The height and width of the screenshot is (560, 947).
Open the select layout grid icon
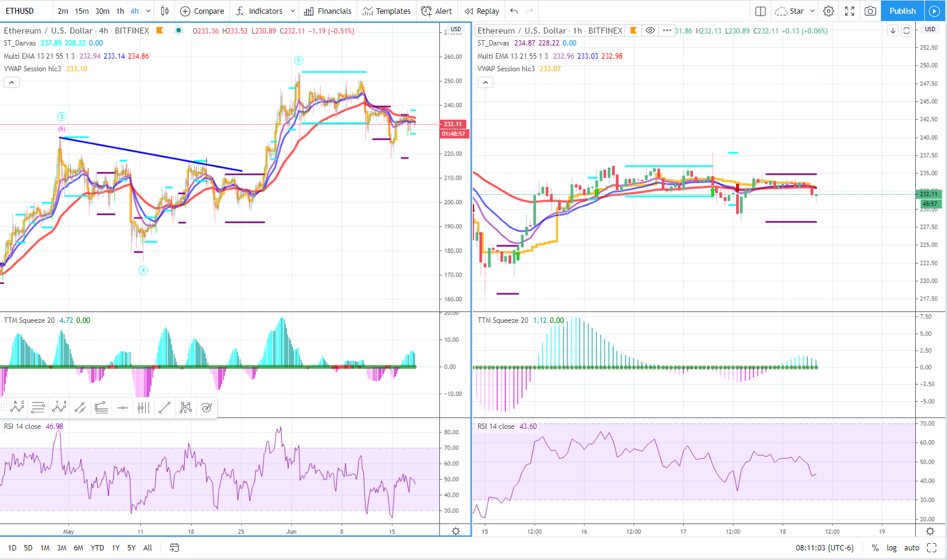coord(761,11)
